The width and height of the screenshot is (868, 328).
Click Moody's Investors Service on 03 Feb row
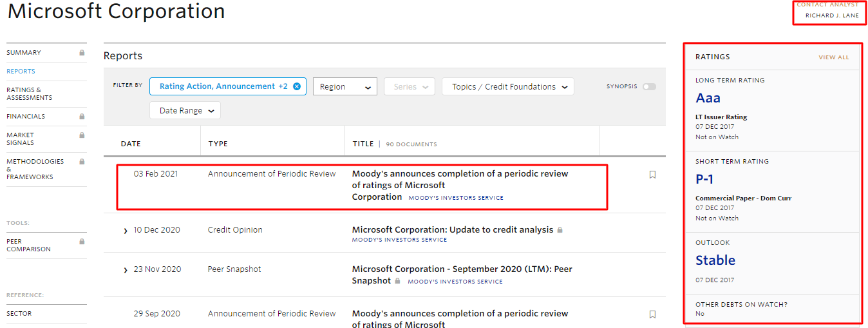(456, 198)
